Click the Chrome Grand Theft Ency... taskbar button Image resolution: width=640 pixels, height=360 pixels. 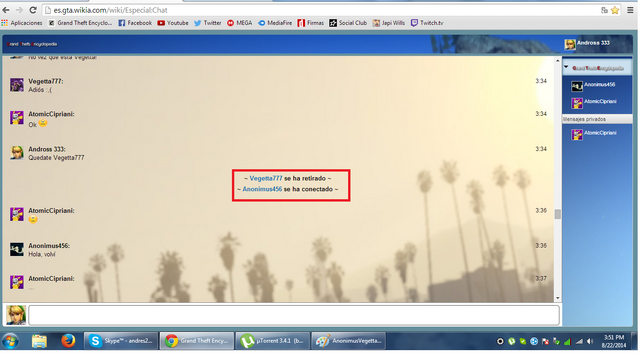[x=197, y=341]
